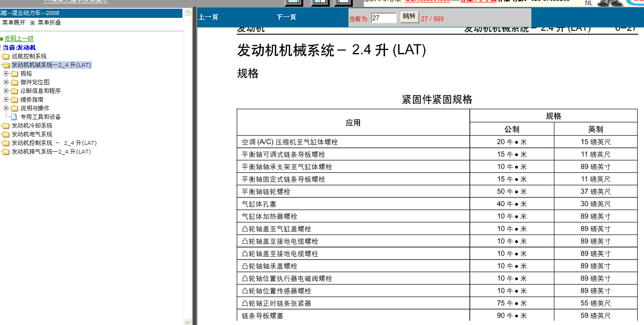Screen dimensions: 644x325
Task: Expand the 规格 tree node
Action: click(x=6, y=74)
